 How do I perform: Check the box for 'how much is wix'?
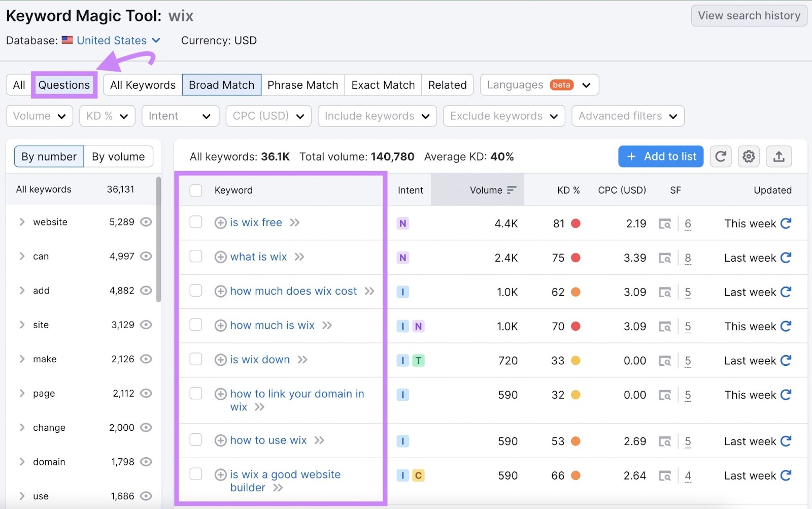coord(196,325)
